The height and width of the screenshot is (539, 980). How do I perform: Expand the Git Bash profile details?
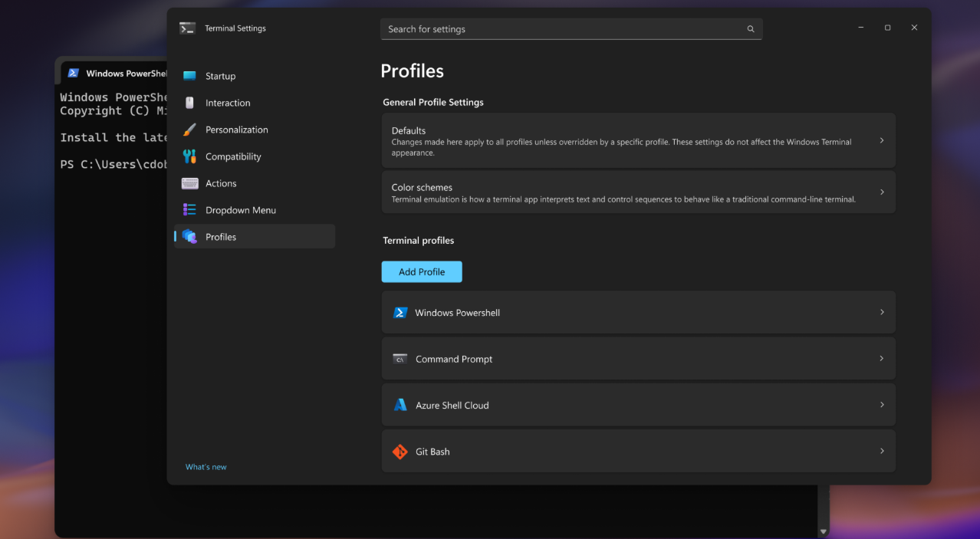(881, 452)
